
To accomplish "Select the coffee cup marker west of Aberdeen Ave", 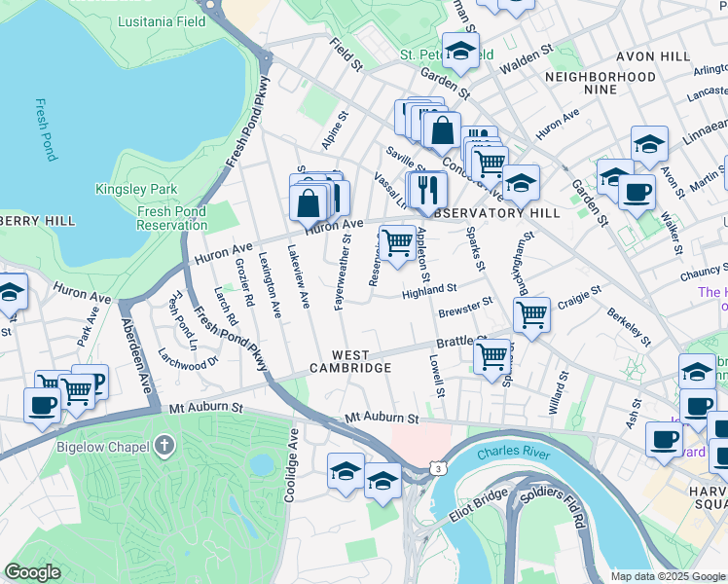I will 41,404.
